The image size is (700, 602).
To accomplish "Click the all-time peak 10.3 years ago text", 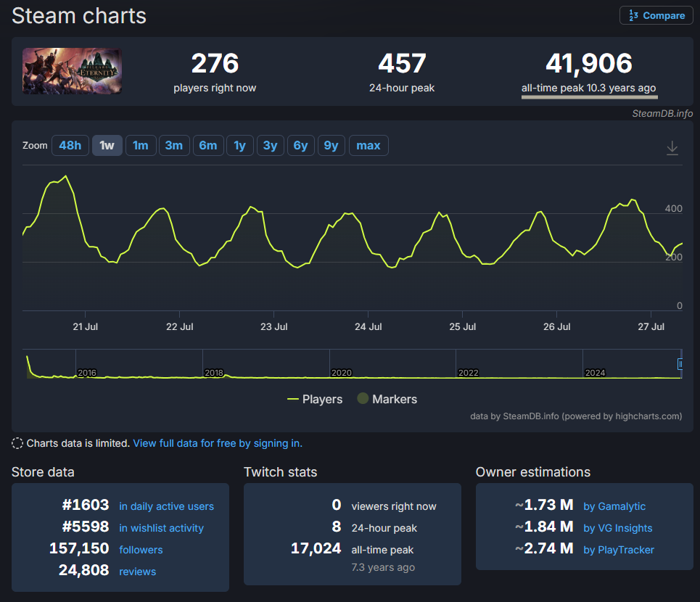I will tap(589, 88).
